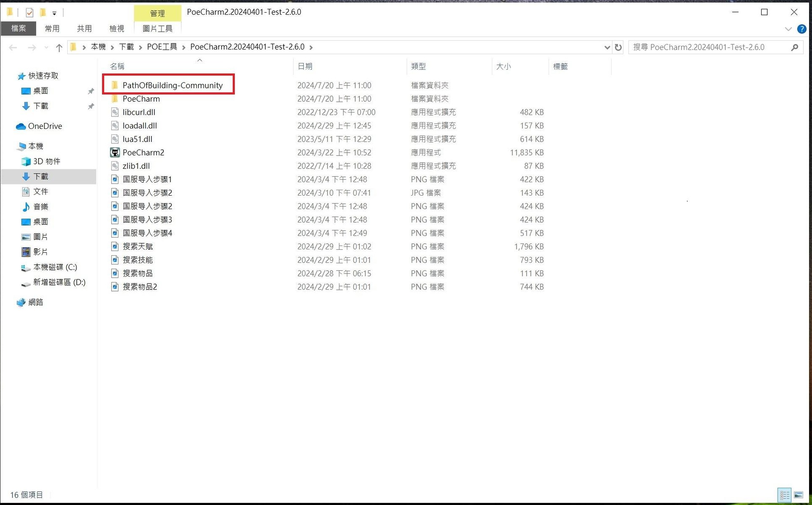Viewport: 812px width, 505px height.
Task: Select 快速存取 in the navigation pane
Action: pos(43,76)
